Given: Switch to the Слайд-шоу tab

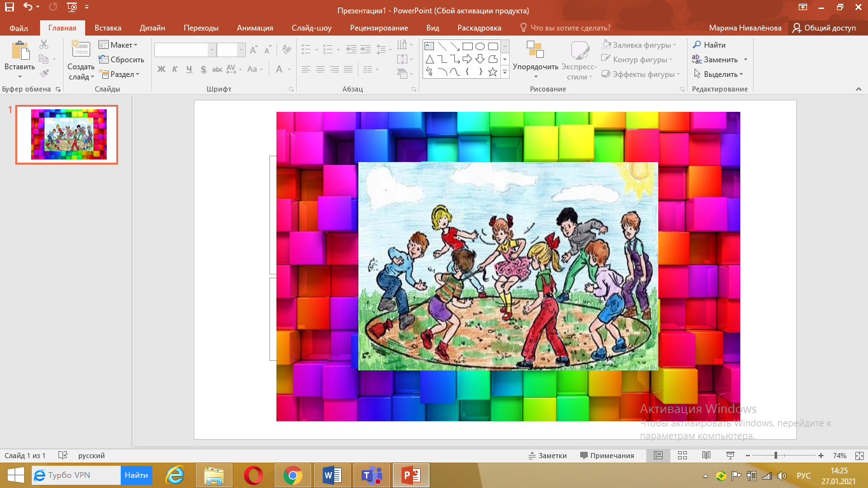Looking at the screenshot, I should click(x=311, y=28).
